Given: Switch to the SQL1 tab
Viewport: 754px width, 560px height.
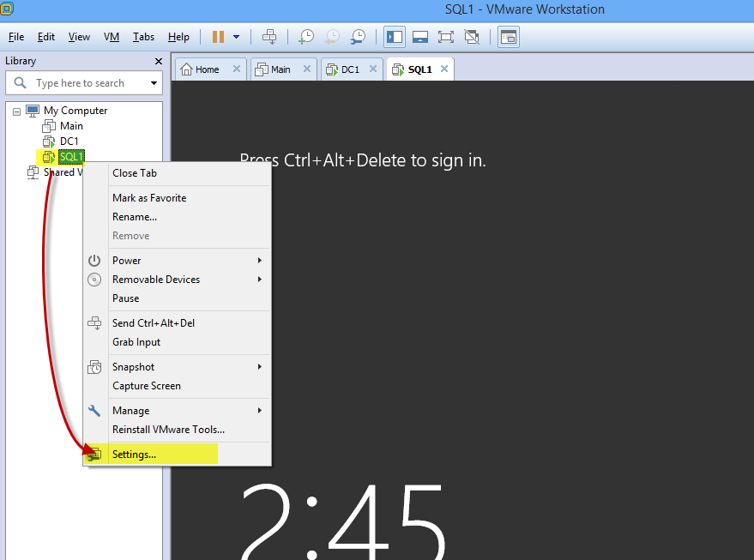Looking at the screenshot, I should coord(419,69).
